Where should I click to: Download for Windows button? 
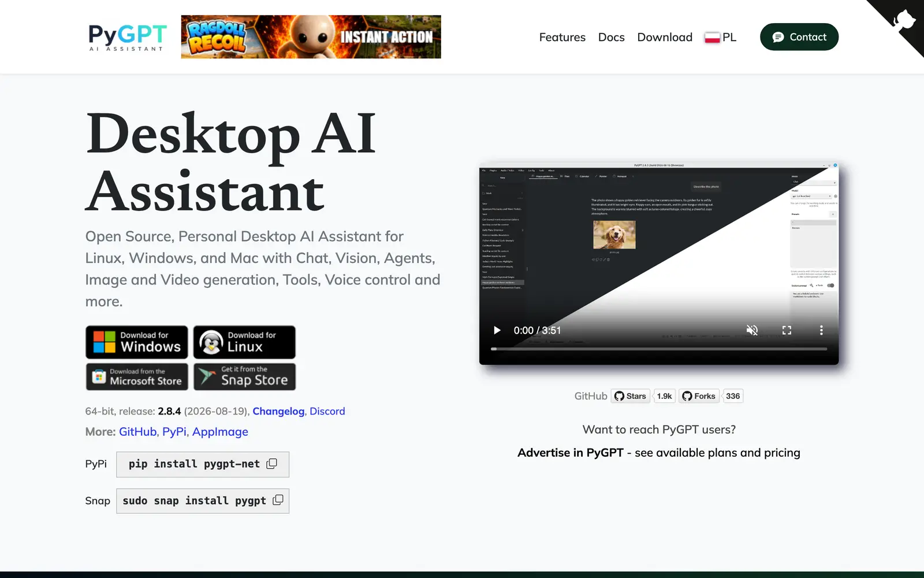pos(137,342)
